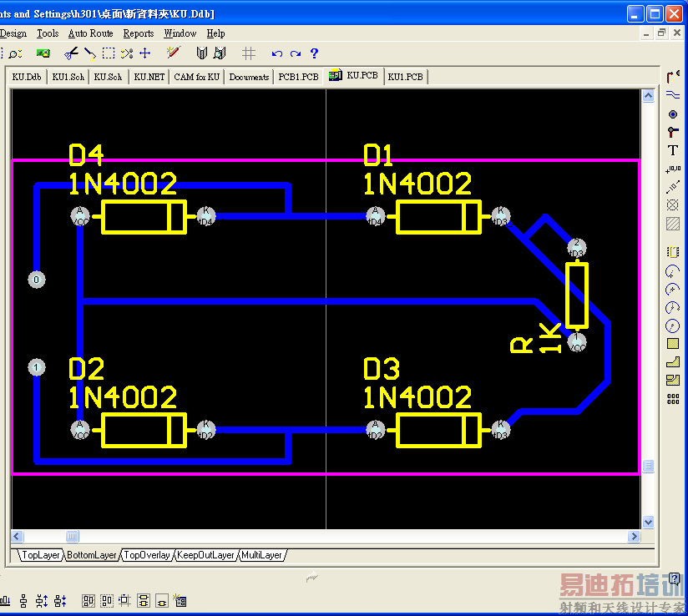Open the Reports menu
The width and height of the screenshot is (688, 616).
pos(139,33)
